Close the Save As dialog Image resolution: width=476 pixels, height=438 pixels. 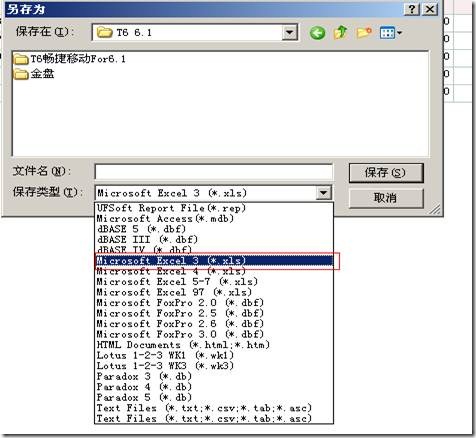coord(430,9)
